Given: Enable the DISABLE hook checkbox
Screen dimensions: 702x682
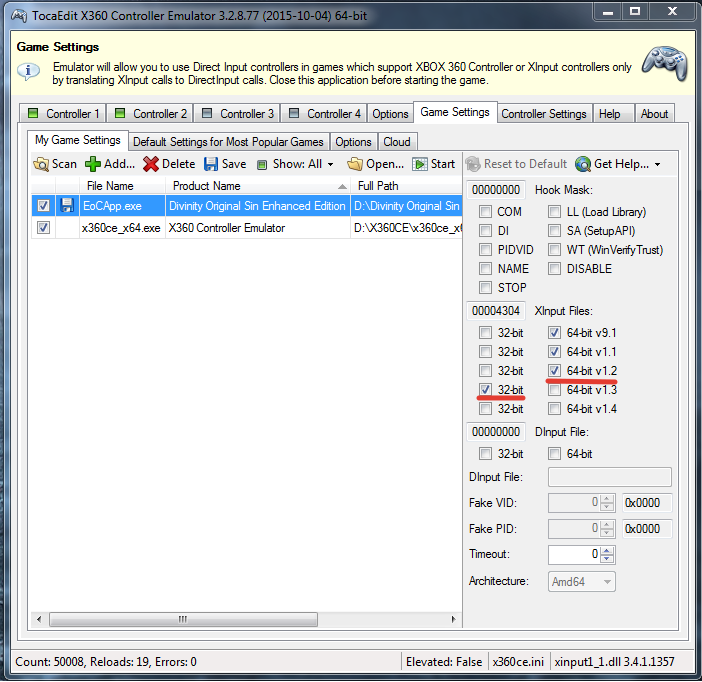Looking at the screenshot, I should pyautogui.click(x=554, y=269).
